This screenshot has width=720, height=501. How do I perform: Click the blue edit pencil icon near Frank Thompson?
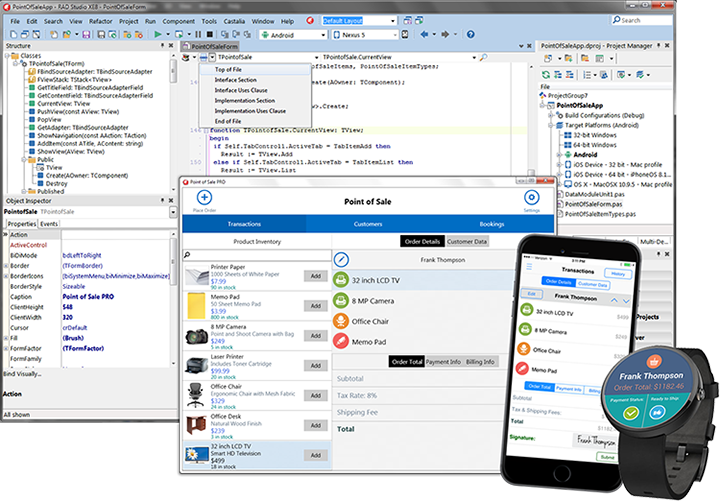[341, 259]
